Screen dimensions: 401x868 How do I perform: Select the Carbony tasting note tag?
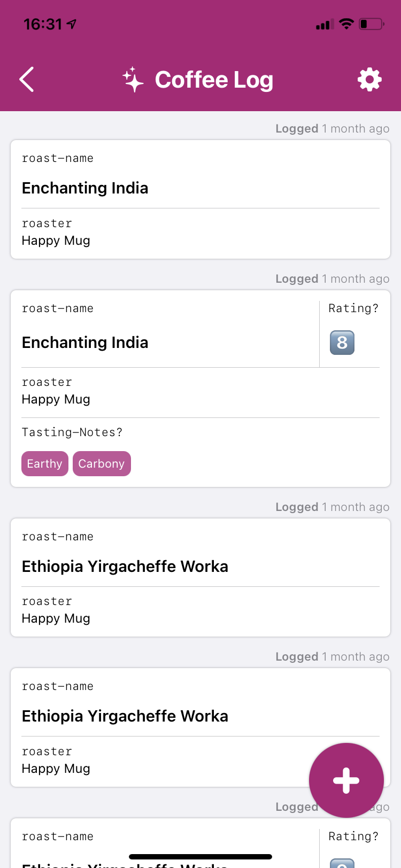(102, 463)
